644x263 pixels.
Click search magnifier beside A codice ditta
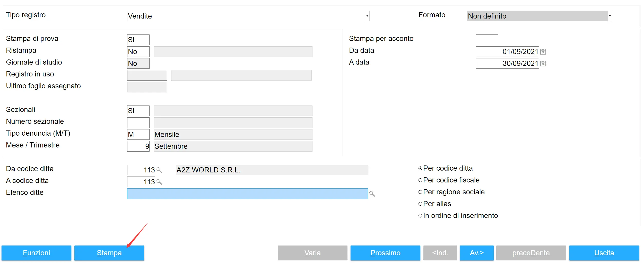point(159,182)
